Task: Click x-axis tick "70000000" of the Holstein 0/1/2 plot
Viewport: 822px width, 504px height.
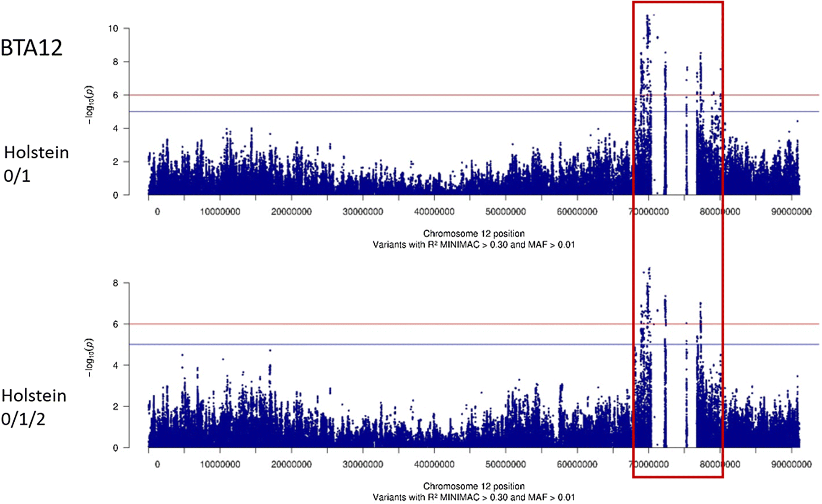Action: 648,464
